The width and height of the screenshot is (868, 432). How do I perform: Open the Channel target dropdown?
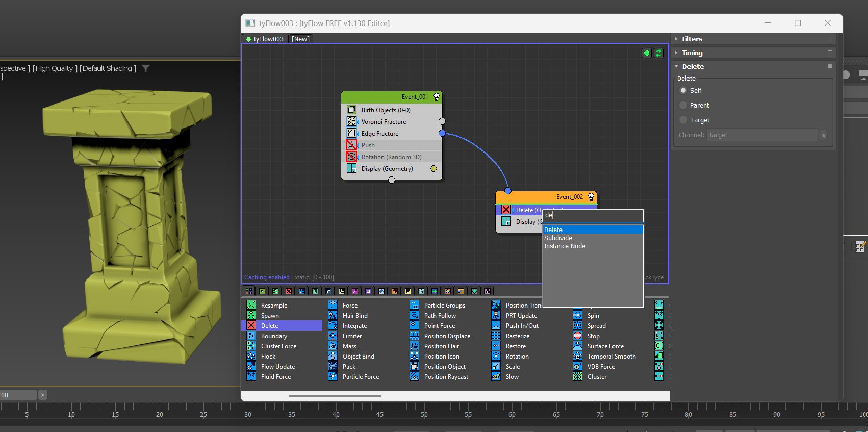pos(823,135)
